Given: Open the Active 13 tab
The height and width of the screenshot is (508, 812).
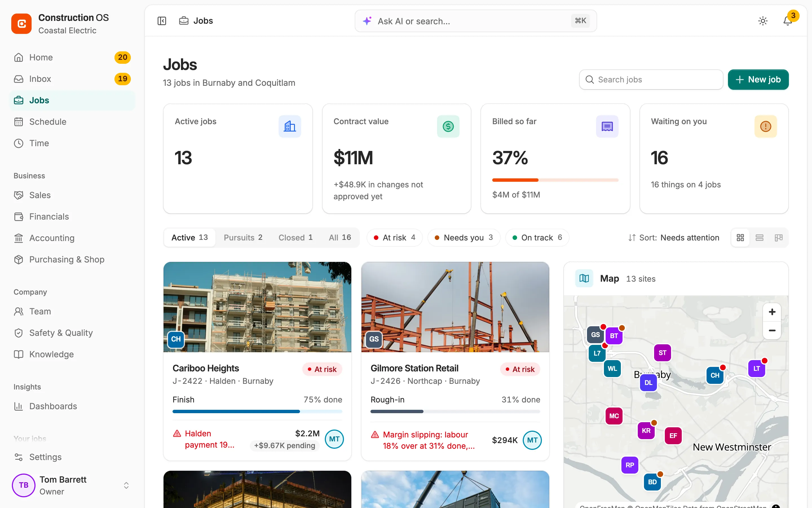Looking at the screenshot, I should pyautogui.click(x=189, y=238).
